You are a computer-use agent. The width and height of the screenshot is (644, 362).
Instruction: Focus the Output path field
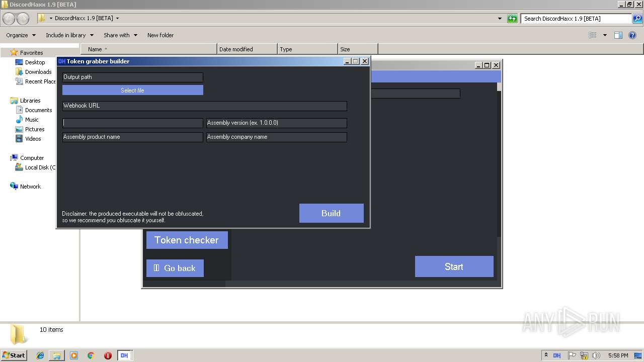(x=133, y=77)
